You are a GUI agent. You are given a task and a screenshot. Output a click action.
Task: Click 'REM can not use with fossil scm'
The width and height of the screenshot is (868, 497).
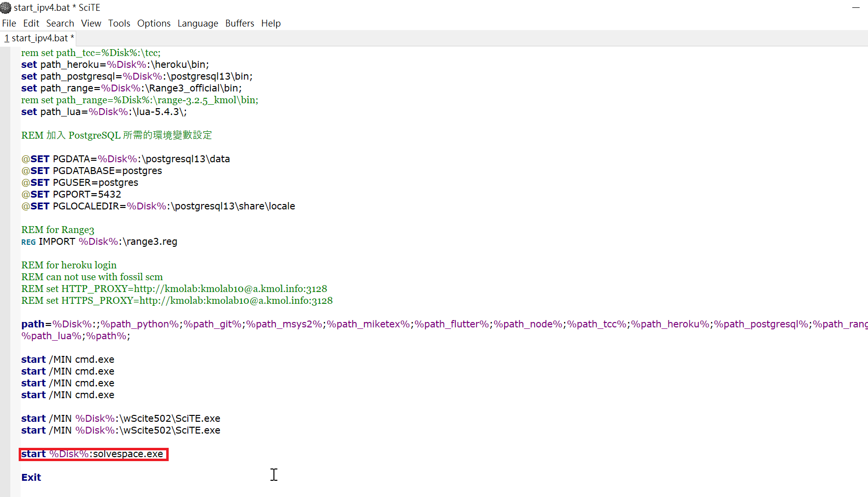pyautogui.click(x=92, y=277)
